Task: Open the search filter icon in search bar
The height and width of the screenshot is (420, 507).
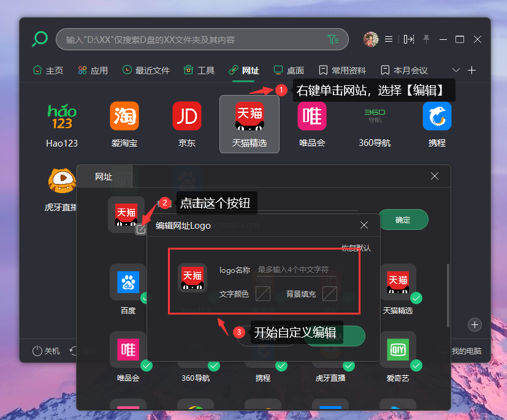Action: point(333,39)
